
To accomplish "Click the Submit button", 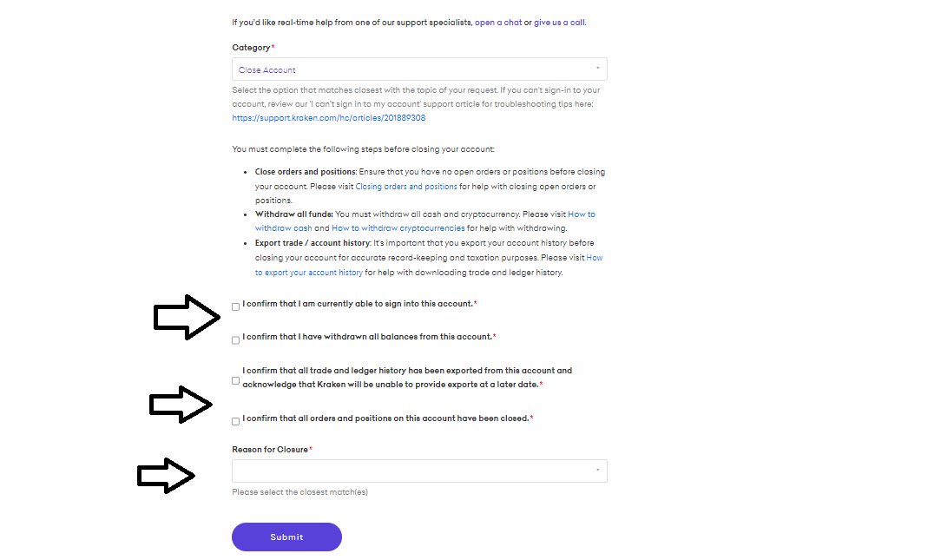I will [286, 537].
